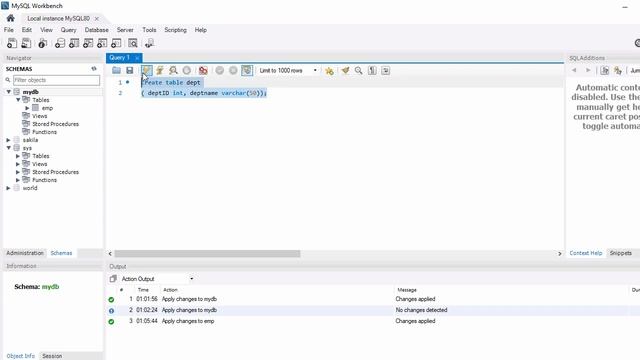Open a script file in Query 1 editor

pos(116,71)
